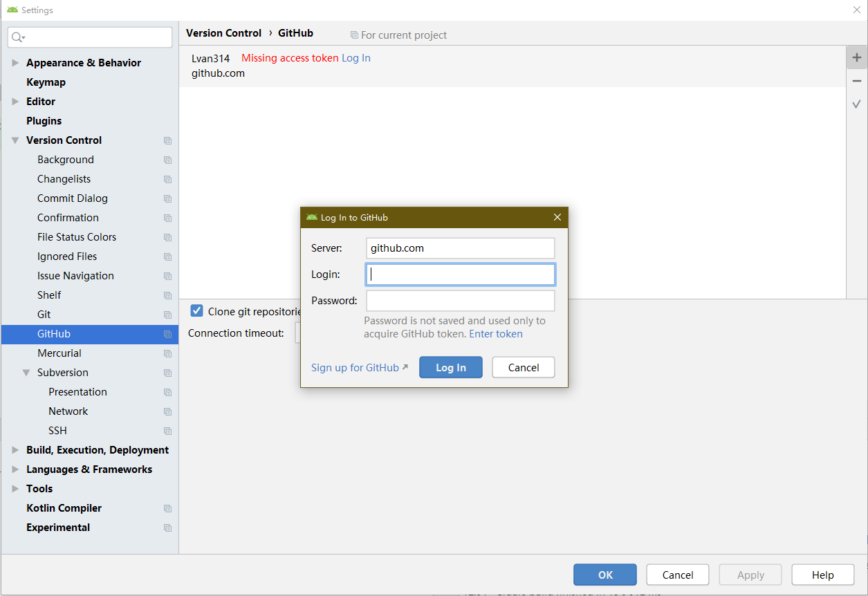Expand the Appearance & Behavior section

pyautogui.click(x=15, y=63)
